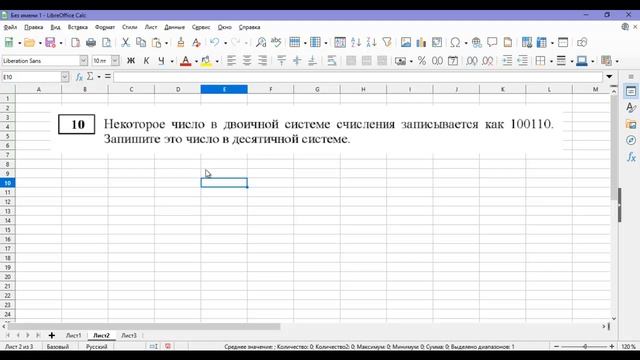Screen dimensions: 640x360
Task: Open the Правка menu
Action: pyautogui.click(x=33, y=27)
